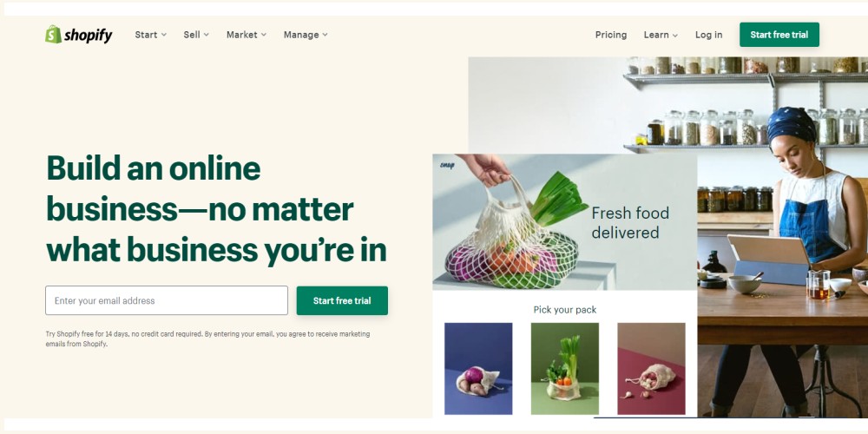This screenshot has width=868, height=434.
Task: Click Start free trial beside email field
Action: coord(342,300)
